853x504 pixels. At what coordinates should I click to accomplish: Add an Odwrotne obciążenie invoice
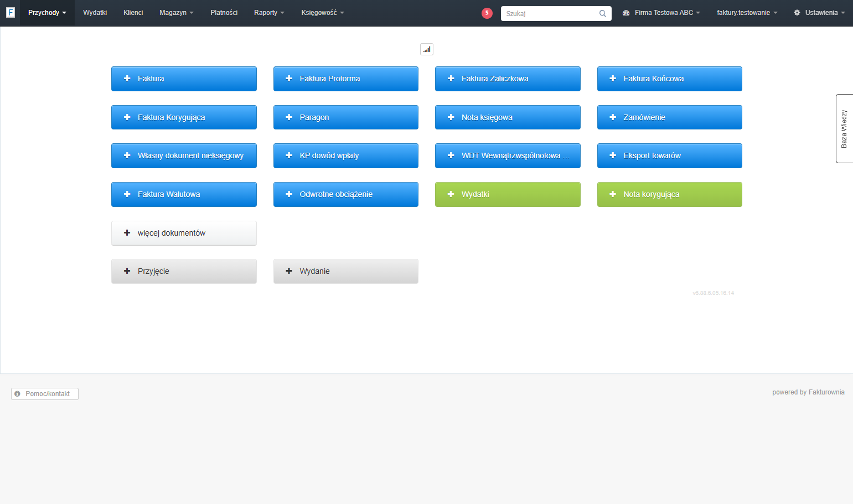(346, 194)
